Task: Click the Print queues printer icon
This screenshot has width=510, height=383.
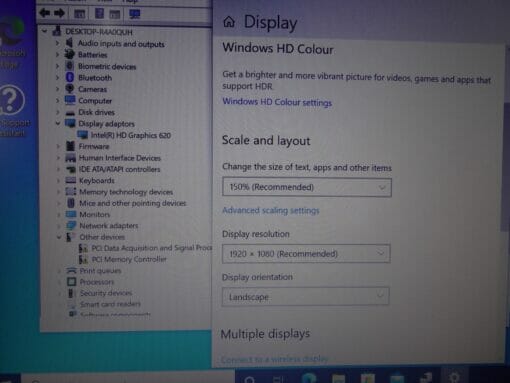Action: [x=72, y=270]
